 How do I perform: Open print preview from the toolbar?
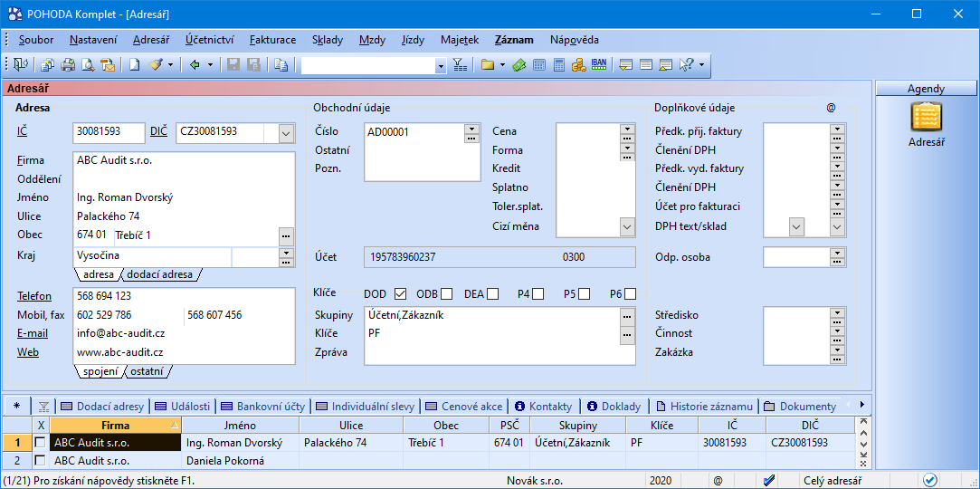(x=88, y=65)
